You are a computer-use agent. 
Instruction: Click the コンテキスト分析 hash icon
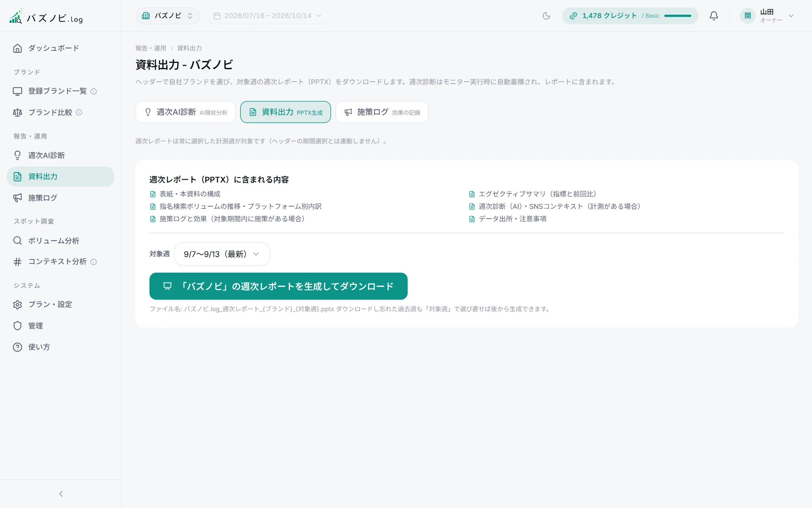[17, 262]
